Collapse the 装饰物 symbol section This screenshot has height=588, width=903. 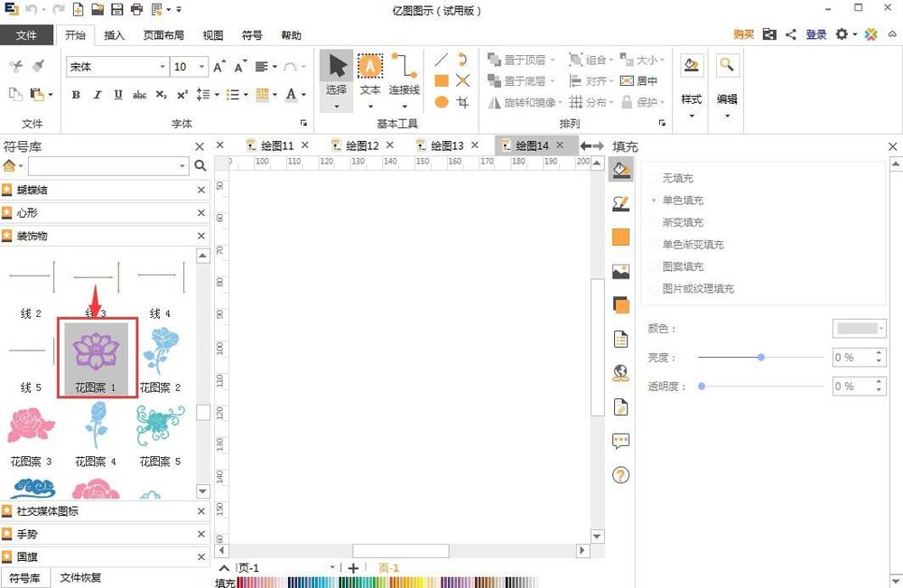[x=200, y=236]
